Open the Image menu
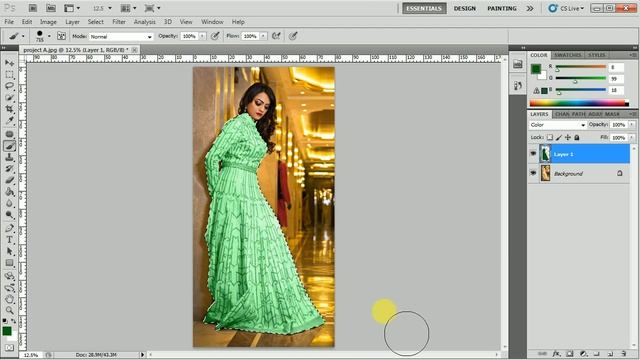The height and width of the screenshot is (360, 640). point(48,22)
